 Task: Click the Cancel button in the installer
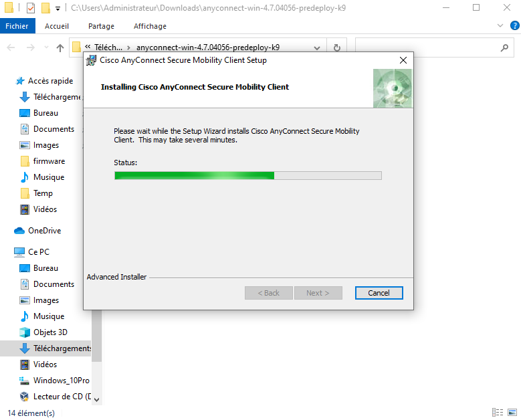pos(379,293)
